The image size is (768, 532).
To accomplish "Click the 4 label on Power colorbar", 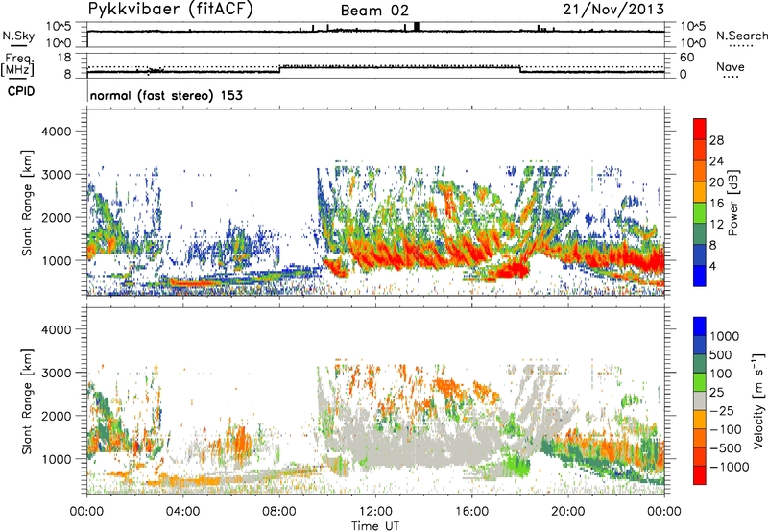I will pos(712,266).
